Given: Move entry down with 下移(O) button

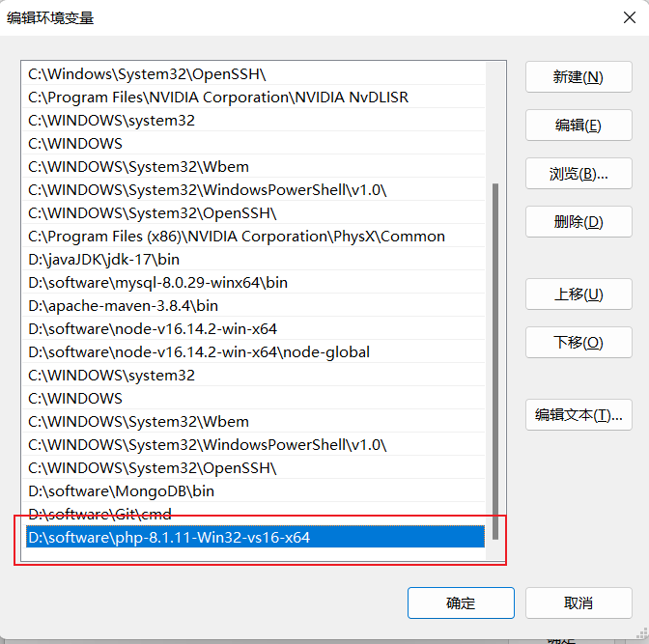Looking at the screenshot, I should (x=578, y=343).
